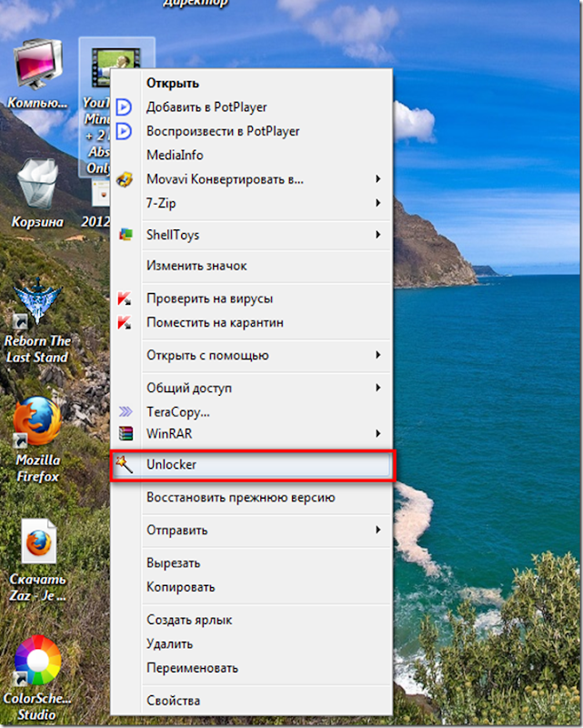Choose Восстановить прежнюю версию
Screen dimensions: 583x728
pos(251,498)
